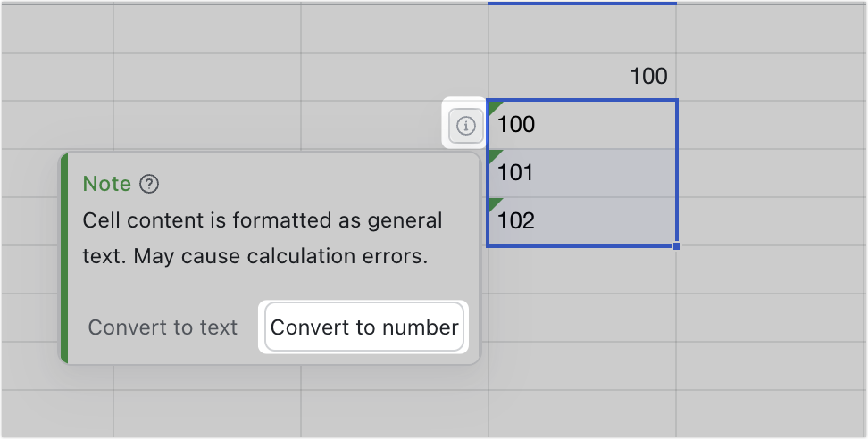868x439 pixels.
Task: Choose the Convert to text option
Action: point(163,327)
